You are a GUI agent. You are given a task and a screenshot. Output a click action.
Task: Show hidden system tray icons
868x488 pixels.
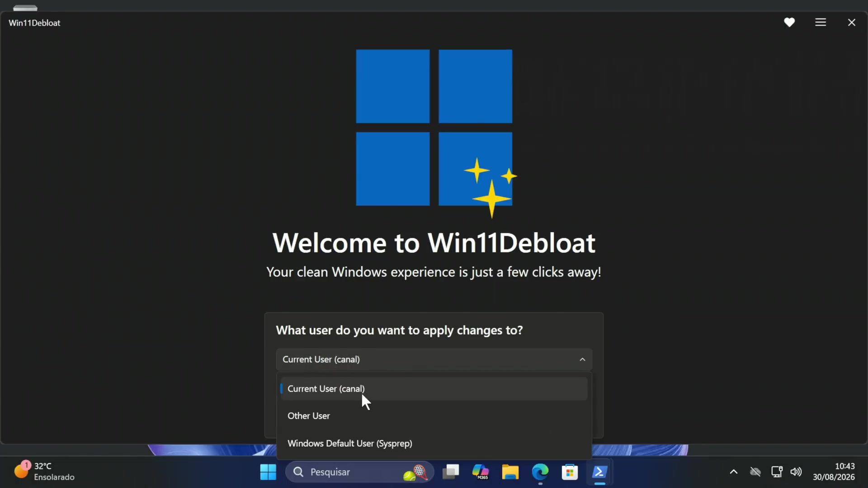tap(734, 472)
